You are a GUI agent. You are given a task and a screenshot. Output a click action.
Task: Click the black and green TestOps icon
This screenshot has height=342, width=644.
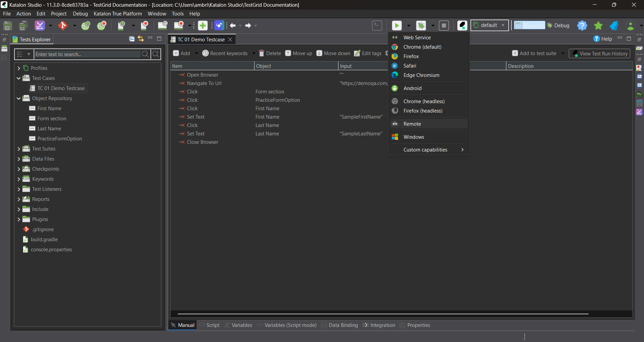pos(462,26)
